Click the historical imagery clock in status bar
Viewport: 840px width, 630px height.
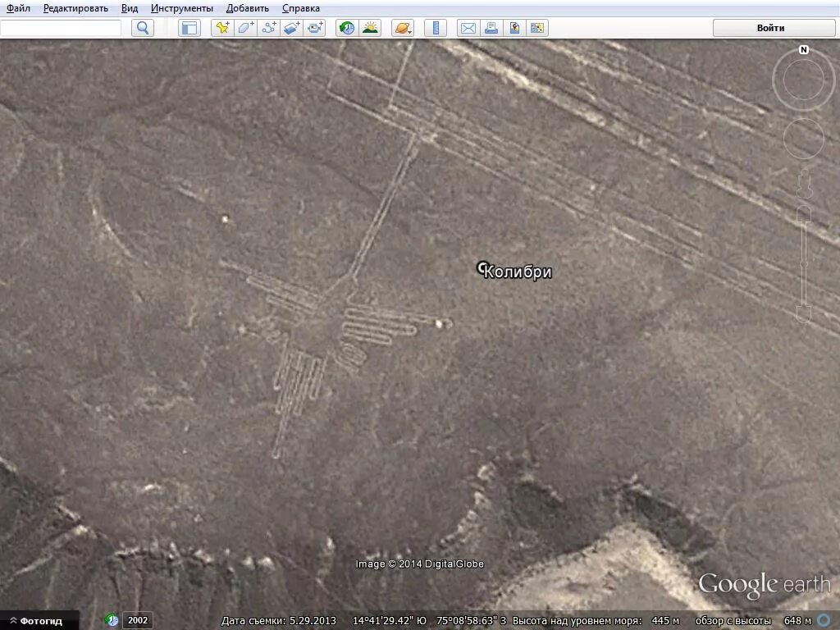click(x=111, y=620)
